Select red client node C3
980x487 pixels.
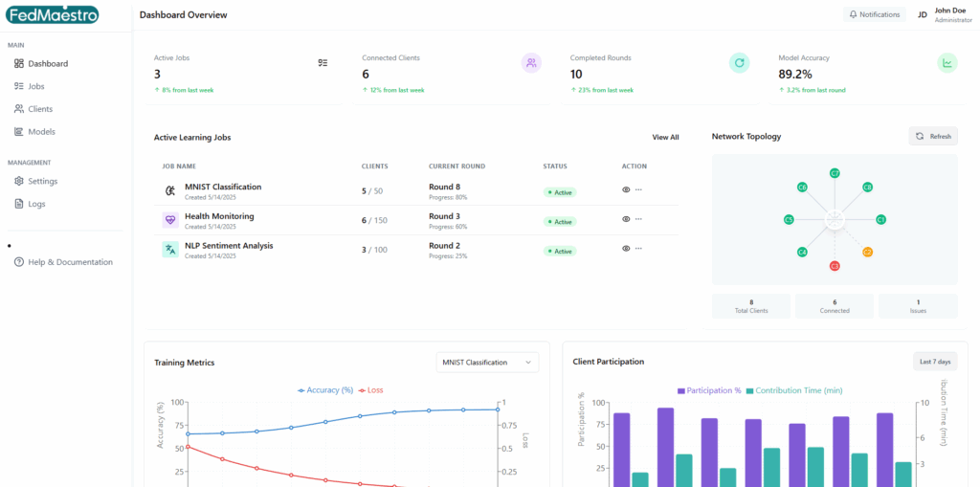835,266
